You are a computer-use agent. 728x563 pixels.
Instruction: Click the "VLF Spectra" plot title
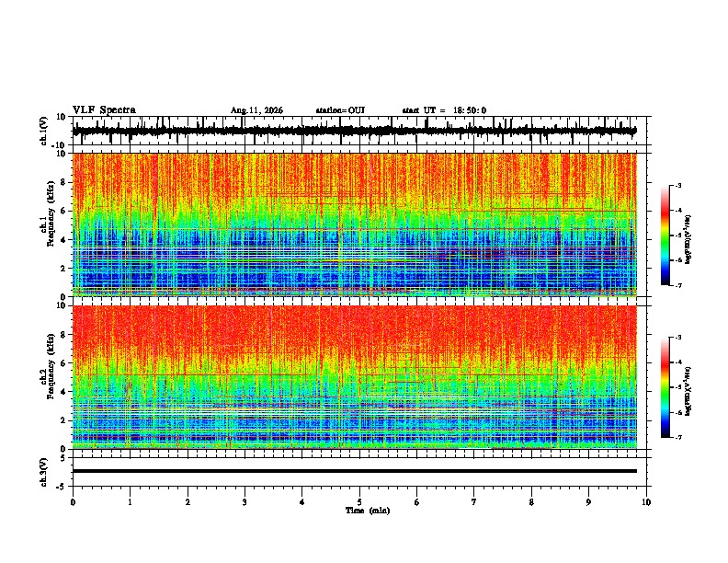[104, 109]
